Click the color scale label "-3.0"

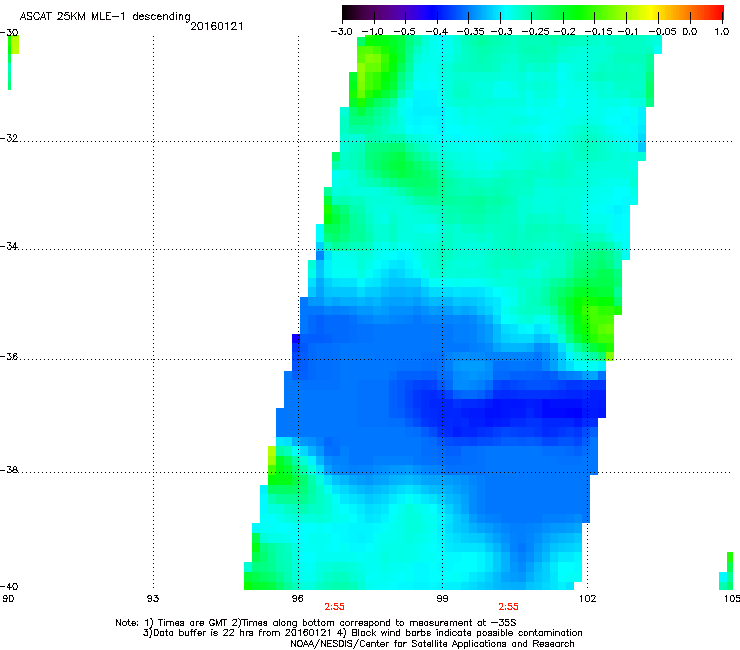pos(341,32)
